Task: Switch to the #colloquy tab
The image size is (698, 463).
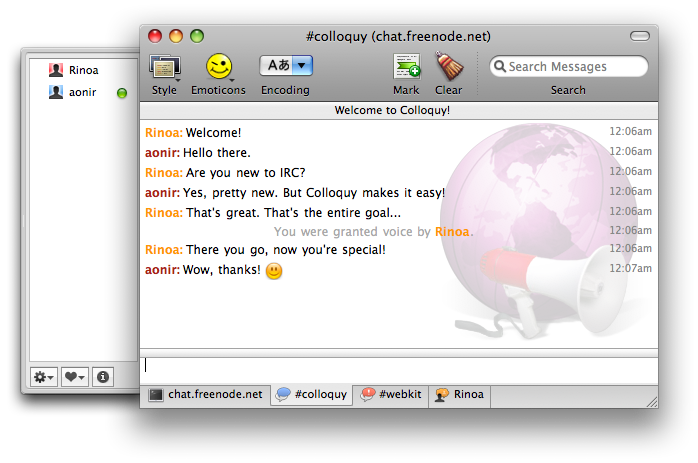Action: (x=311, y=394)
